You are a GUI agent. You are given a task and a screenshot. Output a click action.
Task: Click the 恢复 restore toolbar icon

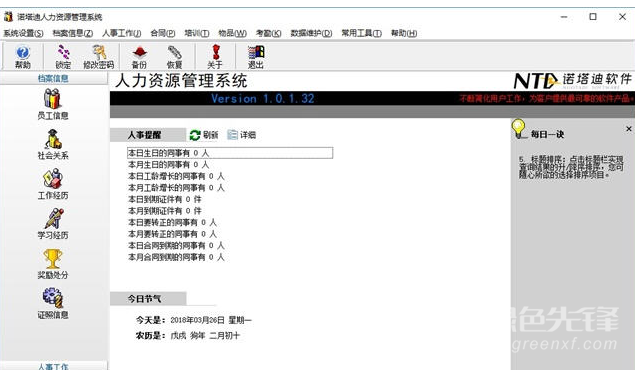(175, 57)
